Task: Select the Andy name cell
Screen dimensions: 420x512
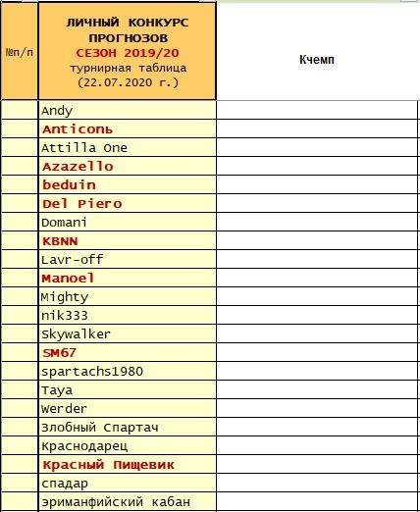Action: click(128, 110)
